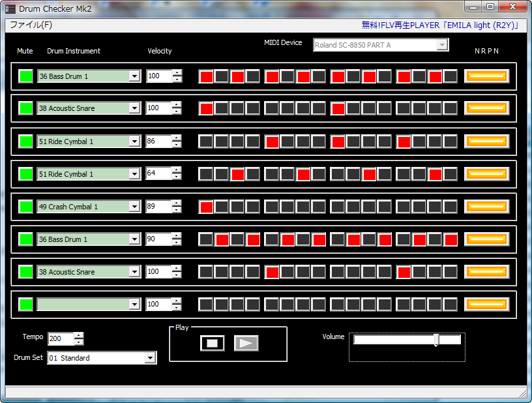
Task: Mute the Ride Cymbal row with velocity 64
Action: click(x=26, y=174)
